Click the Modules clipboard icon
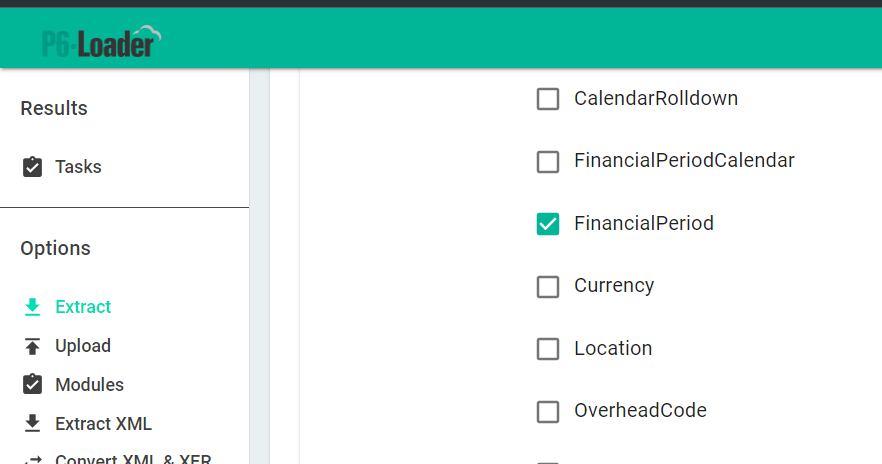Screen dimensions: 882x464 [33, 385]
